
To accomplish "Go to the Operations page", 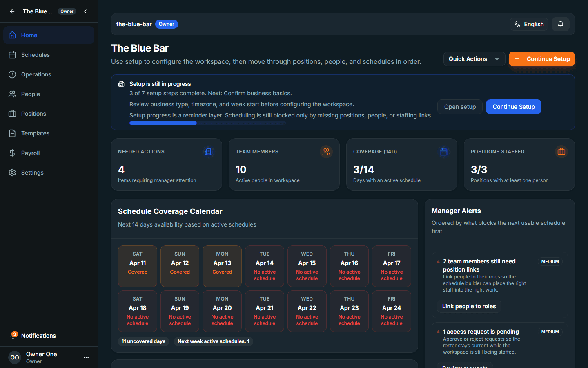I will click(49, 74).
